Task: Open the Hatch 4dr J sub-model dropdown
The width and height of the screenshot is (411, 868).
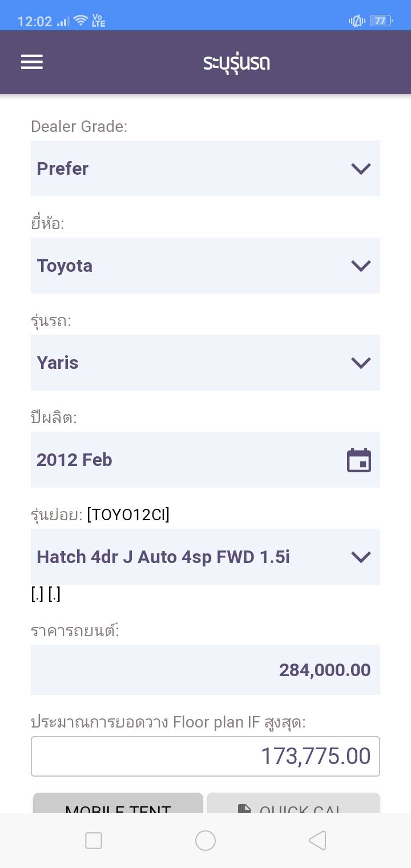Action: tap(205, 557)
